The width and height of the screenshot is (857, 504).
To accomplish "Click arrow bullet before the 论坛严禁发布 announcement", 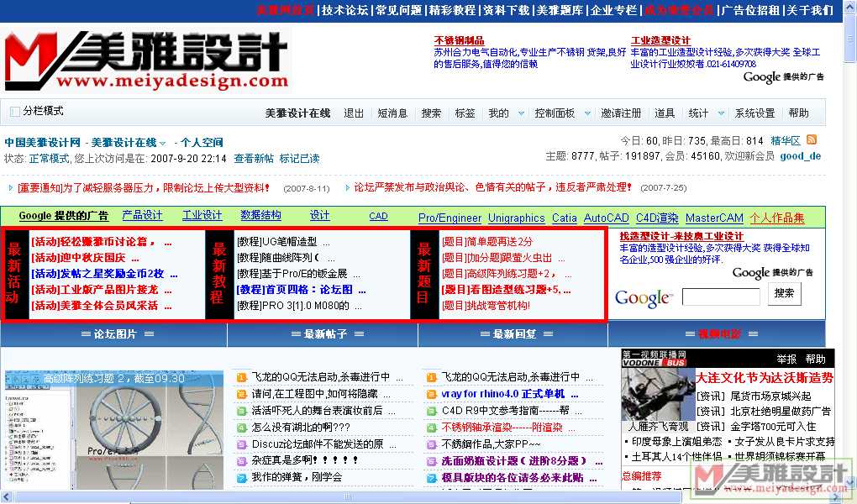I will pyautogui.click(x=347, y=187).
